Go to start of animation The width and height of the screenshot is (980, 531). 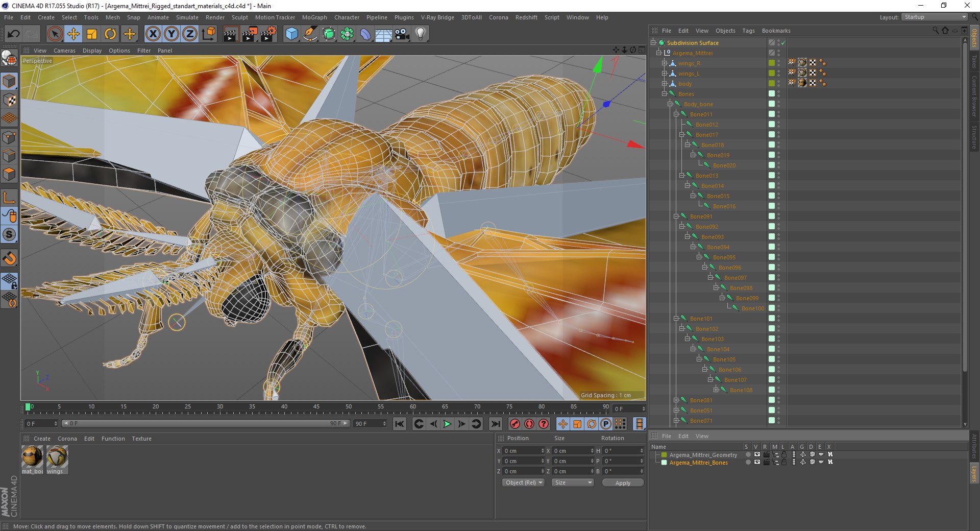tap(400, 424)
